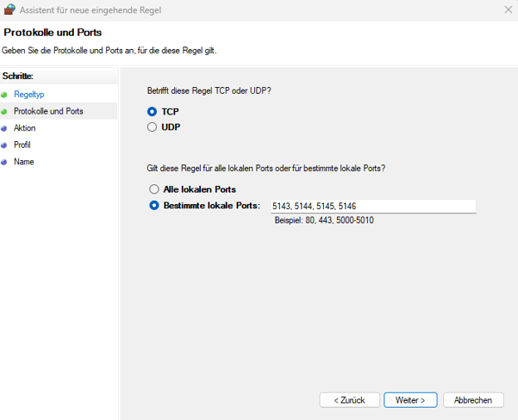The image size is (518, 420).
Task: Cancel the wizard with Abbrechen
Action: tap(473, 400)
